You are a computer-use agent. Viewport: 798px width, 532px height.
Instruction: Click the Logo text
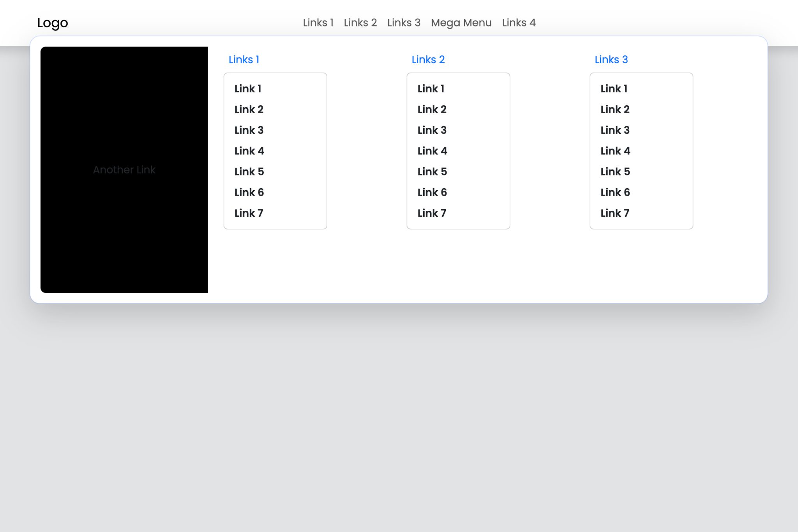click(53, 23)
